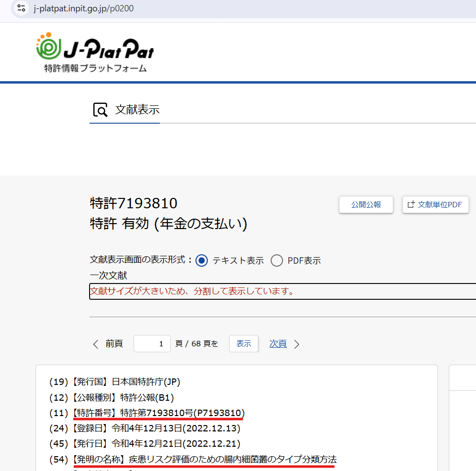Open the 次頁 link
This screenshot has height=471, width=476.
[278, 343]
